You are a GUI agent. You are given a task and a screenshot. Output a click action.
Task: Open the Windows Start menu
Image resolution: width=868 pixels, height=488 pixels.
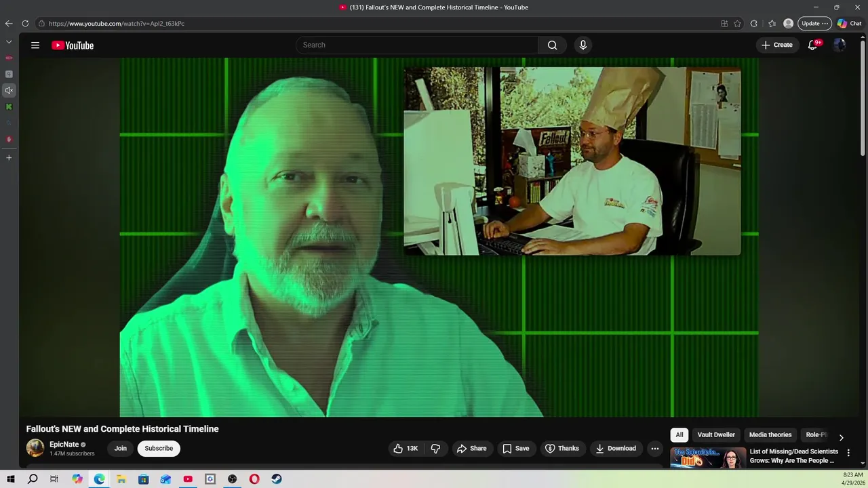[x=10, y=479]
